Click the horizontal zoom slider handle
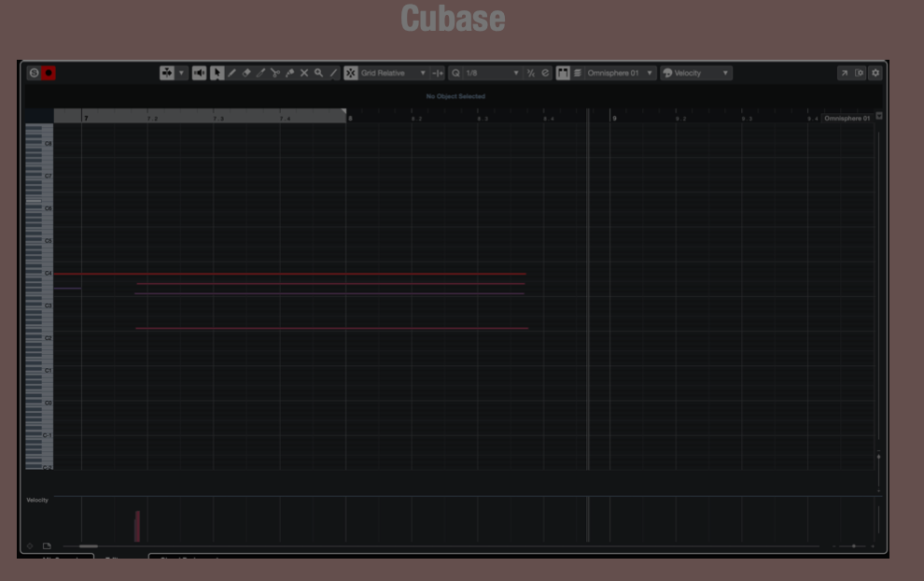Screen dimensions: 924x581 (x=853, y=546)
